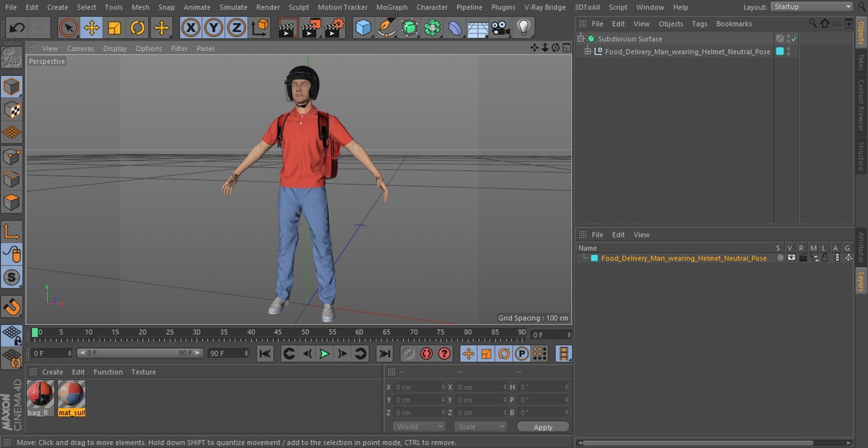Click the Bend deformer icon

[x=455, y=28]
